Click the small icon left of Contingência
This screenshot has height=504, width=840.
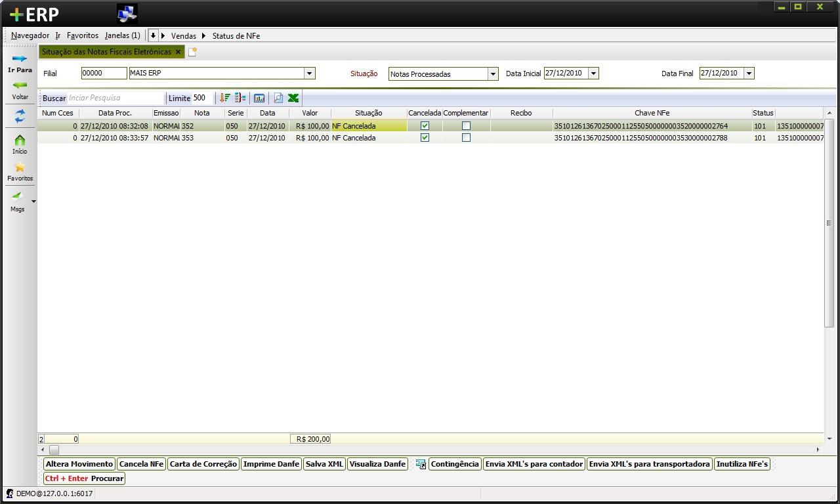421,464
